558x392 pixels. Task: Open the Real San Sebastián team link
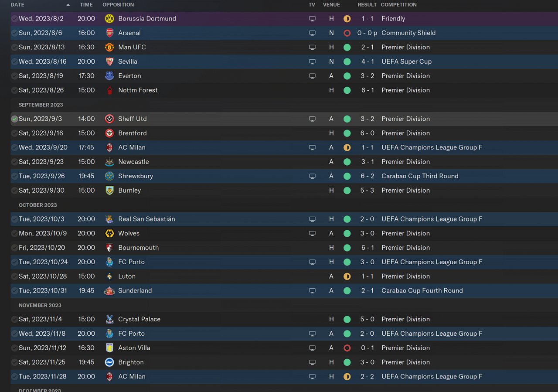[x=146, y=219]
